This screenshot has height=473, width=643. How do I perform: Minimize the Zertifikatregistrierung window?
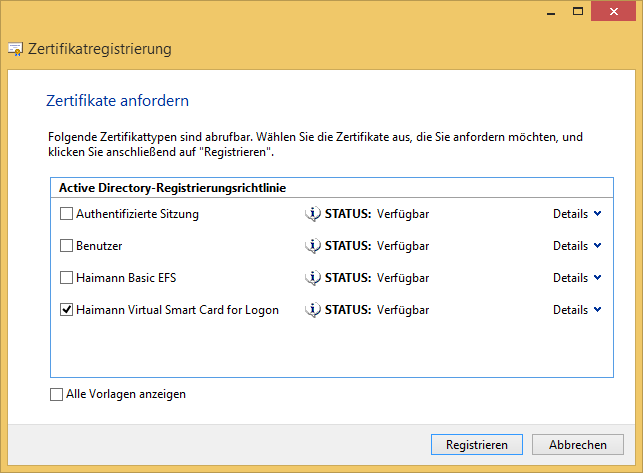point(551,11)
